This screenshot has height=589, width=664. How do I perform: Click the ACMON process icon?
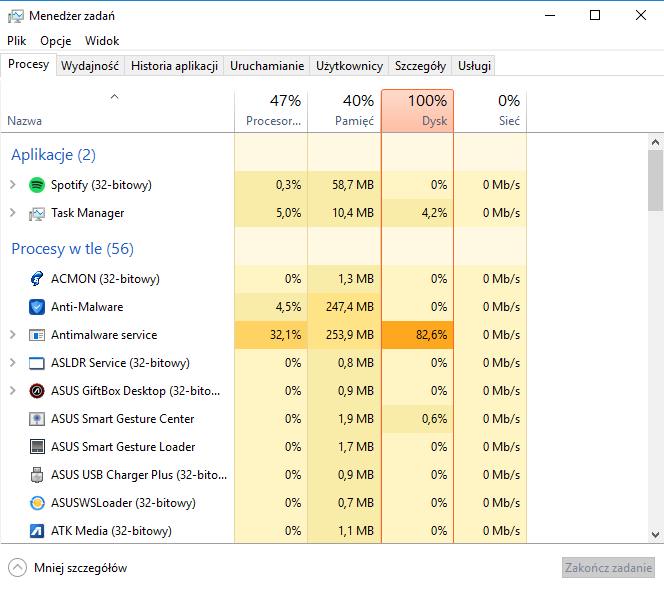(37, 279)
